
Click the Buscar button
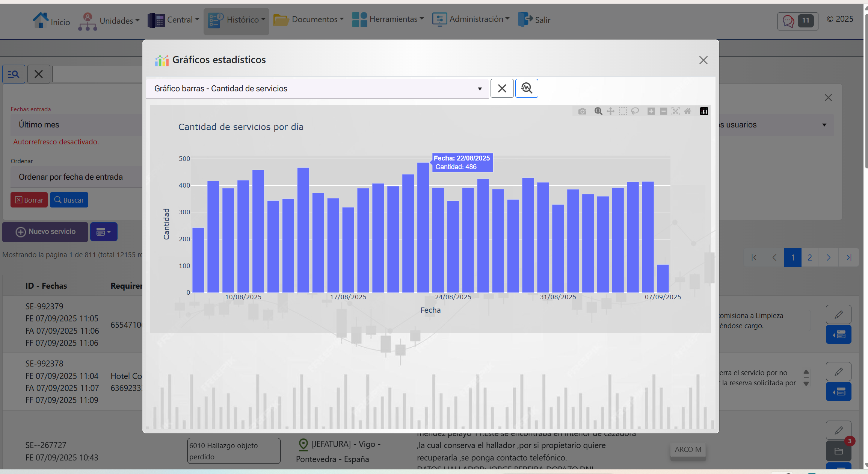pyautogui.click(x=69, y=200)
